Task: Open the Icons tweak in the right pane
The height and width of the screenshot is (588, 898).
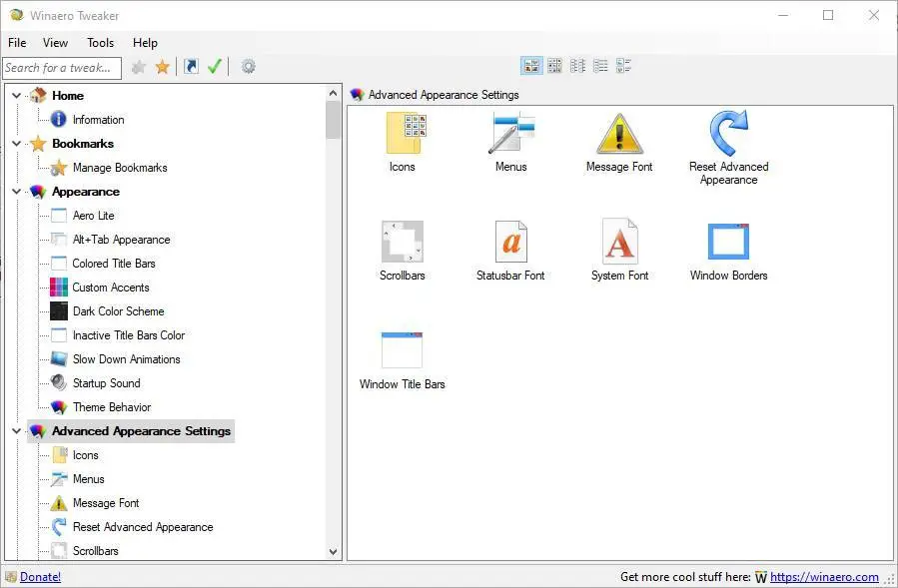Action: (403, 142)
